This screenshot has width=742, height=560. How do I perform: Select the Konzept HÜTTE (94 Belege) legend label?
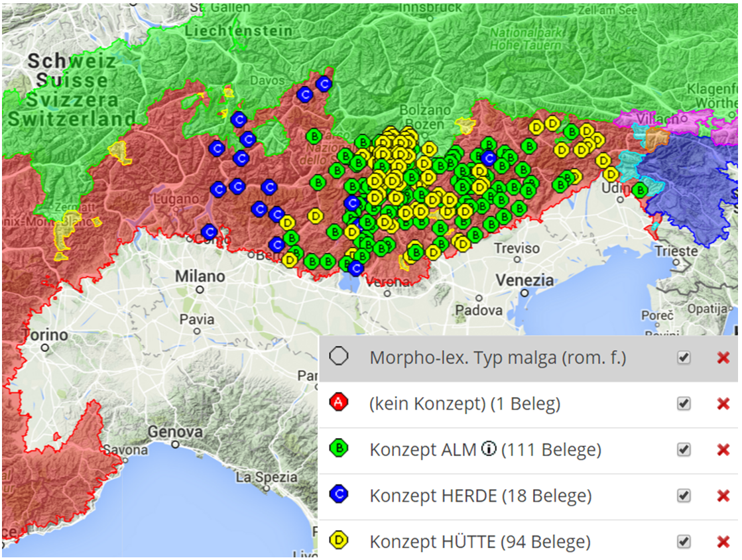point(480,541)
